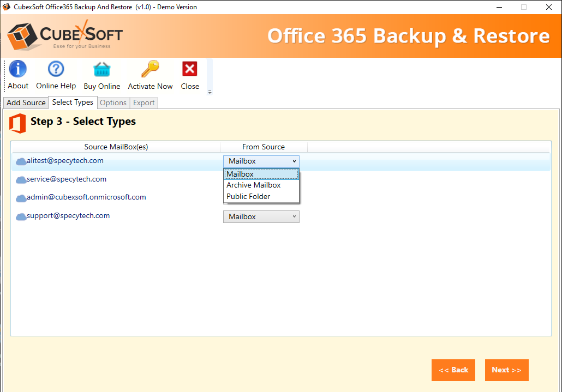Open Online Help from the toolbar

(56, 70)
